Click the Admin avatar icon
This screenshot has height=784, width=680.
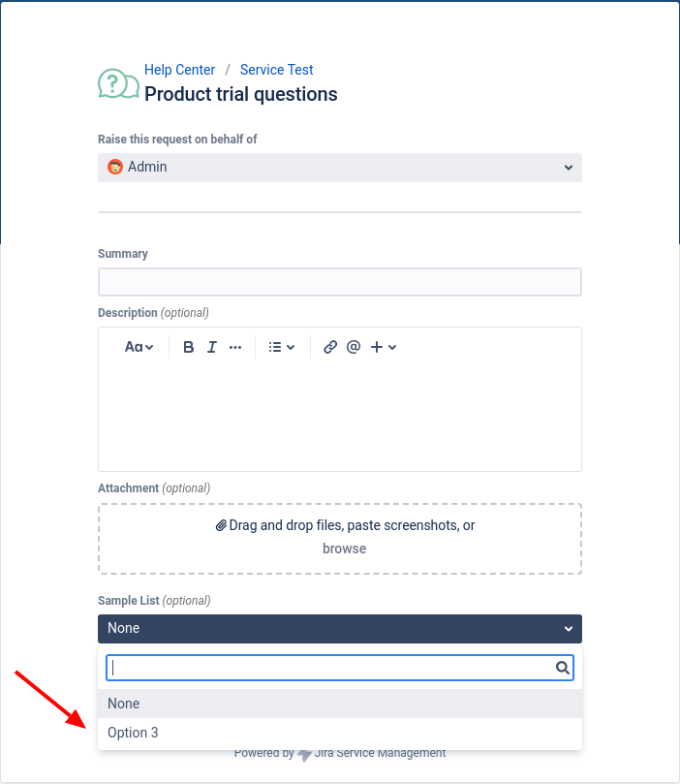[114, 167]
